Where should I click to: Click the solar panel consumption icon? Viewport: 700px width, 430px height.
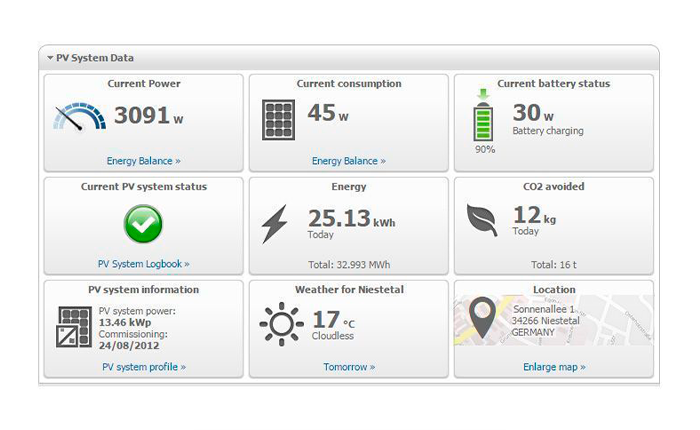point(277,118)
